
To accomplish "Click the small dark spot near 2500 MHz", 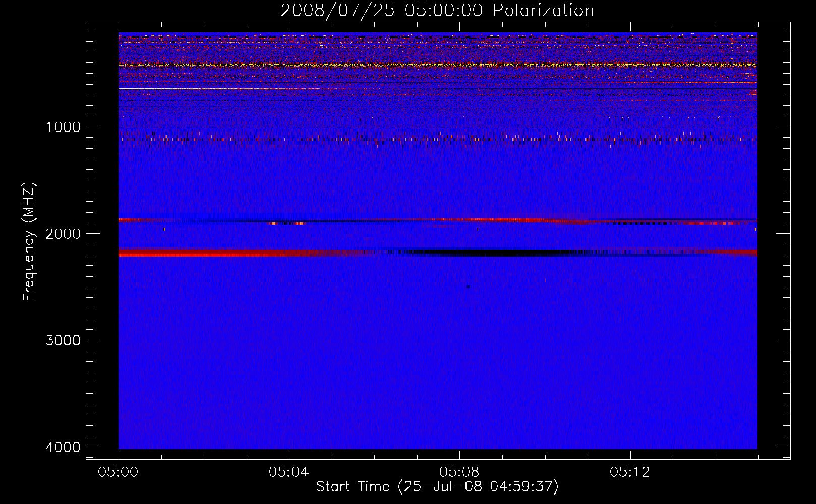I will 468,287.
